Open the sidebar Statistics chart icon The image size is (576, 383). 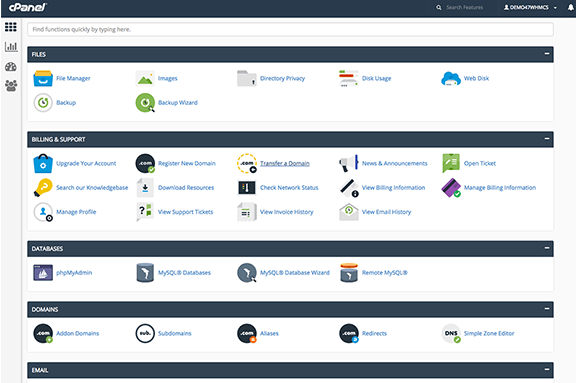click(11, 47)
